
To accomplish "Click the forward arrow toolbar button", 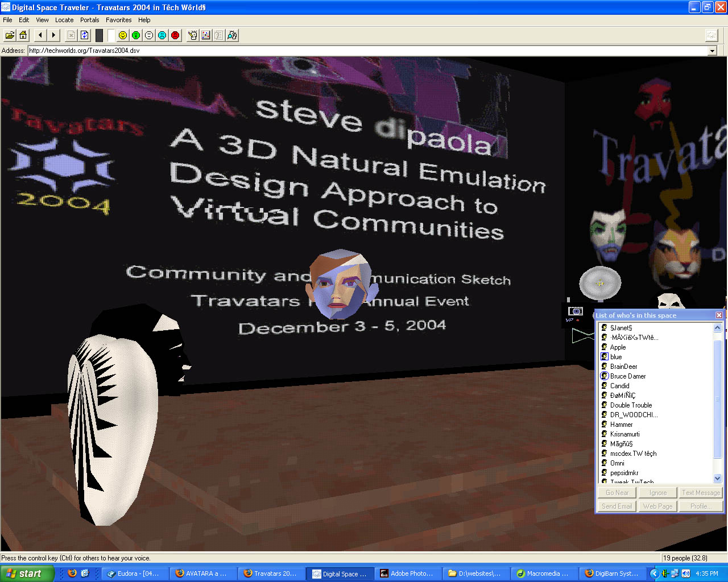I will 53,35.
